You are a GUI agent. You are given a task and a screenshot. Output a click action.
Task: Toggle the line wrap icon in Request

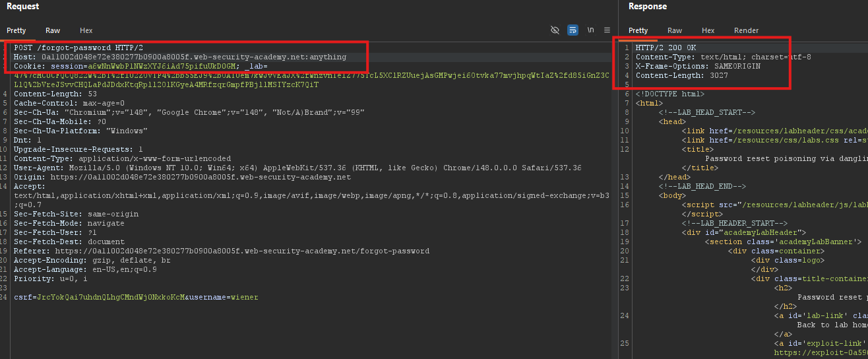click(x=573, y=30)
